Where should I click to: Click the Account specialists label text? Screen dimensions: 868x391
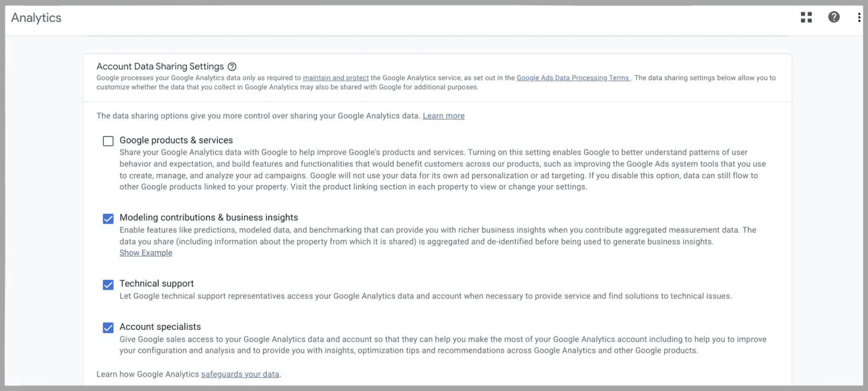[160, 327]
